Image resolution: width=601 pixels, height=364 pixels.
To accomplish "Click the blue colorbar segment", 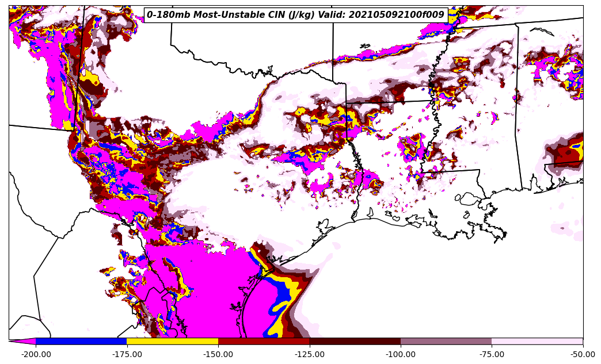I will coord(81,341).
